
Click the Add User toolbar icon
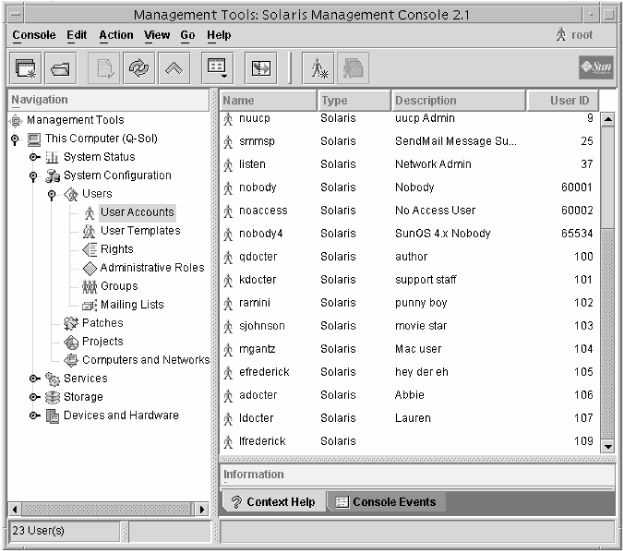(x=320, y=68)
